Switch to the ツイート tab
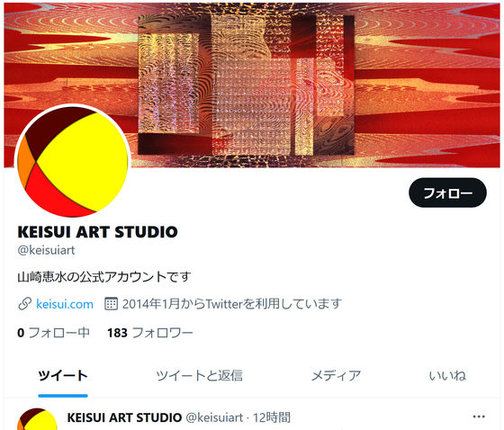This screenshot has height=430, width=504. tap(63, 376)
